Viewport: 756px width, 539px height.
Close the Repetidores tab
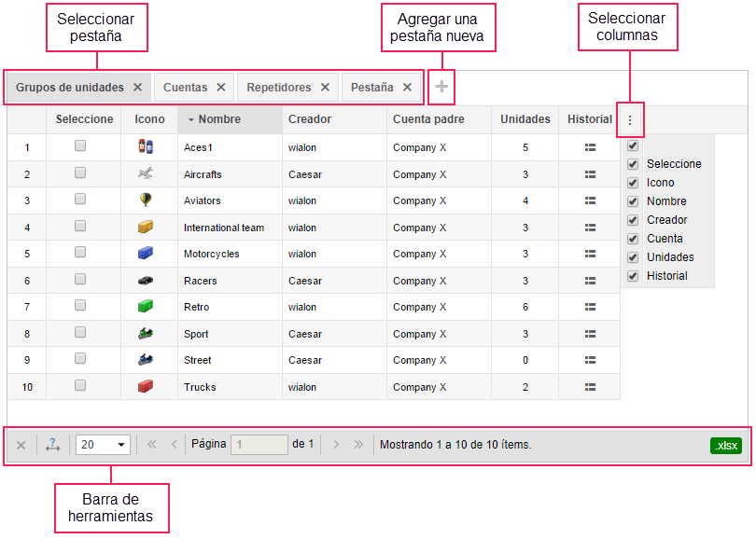[x=325, y=87]
